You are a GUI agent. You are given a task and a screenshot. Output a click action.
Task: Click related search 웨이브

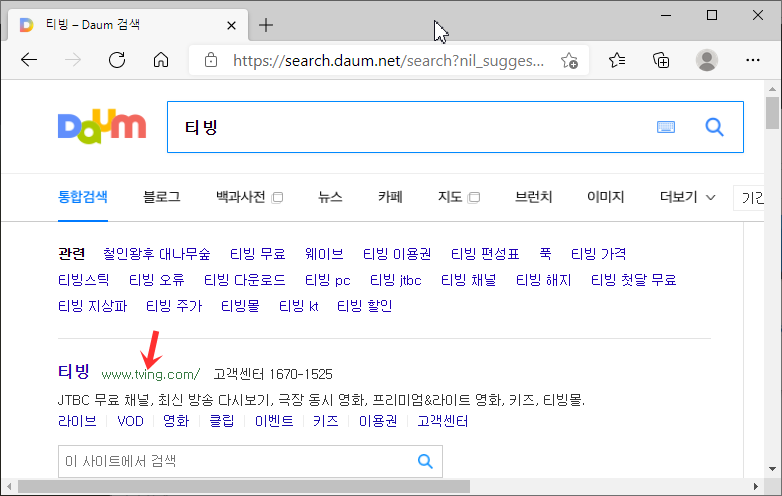324,254
